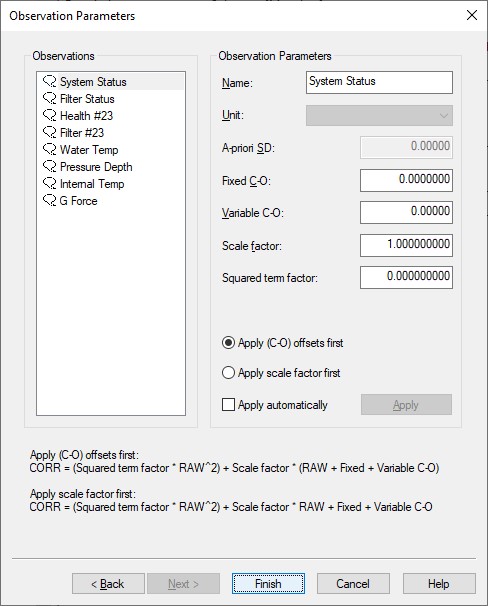
Task: Go back with the Back button
Action: coord(108,584)
